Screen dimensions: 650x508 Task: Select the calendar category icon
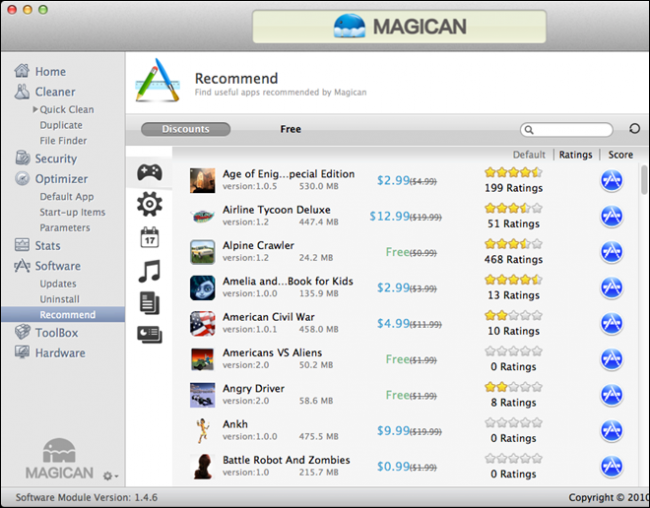click(x=149, y=237)
